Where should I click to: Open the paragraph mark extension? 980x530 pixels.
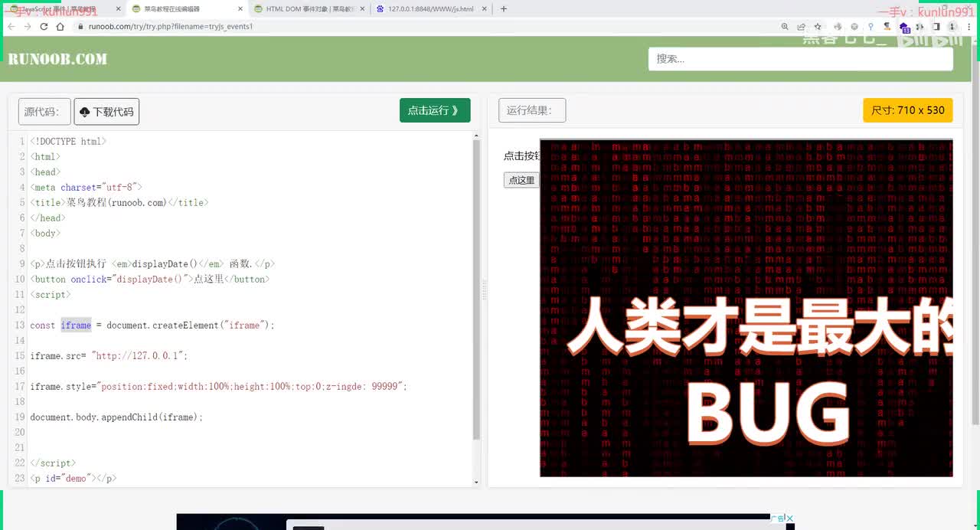tap(887, 26)
